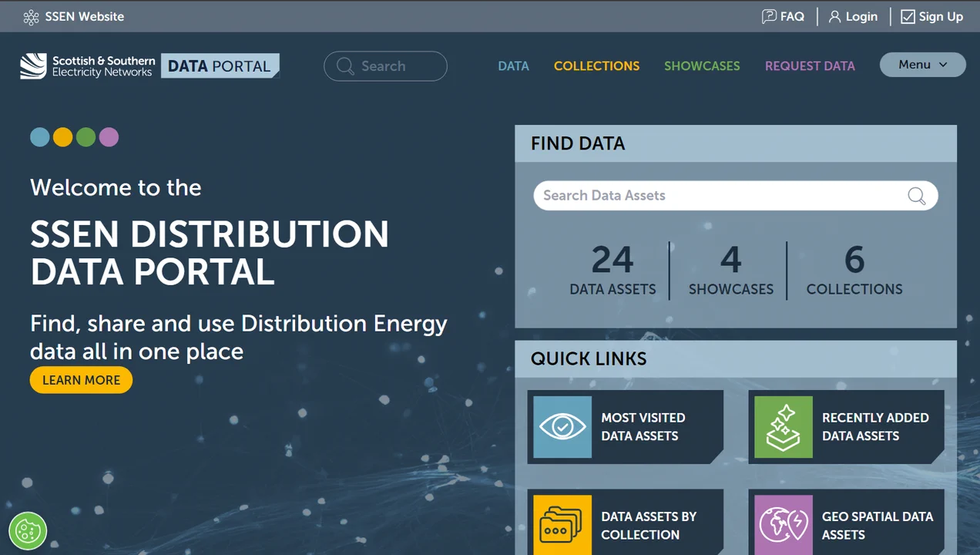The image size is (980, 555).
Task: Navigate to SHOWCASES section
Action: click(x=702, y=66)
